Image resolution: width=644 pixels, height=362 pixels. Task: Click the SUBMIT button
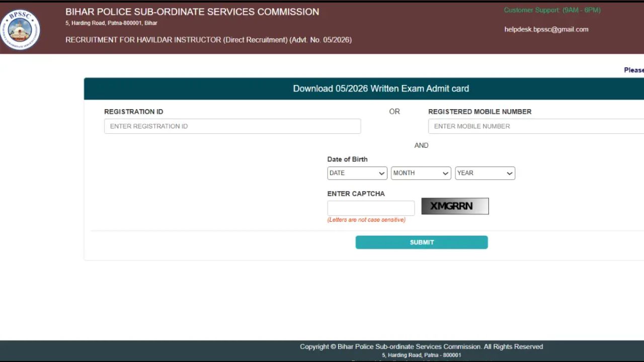point(422,242)
